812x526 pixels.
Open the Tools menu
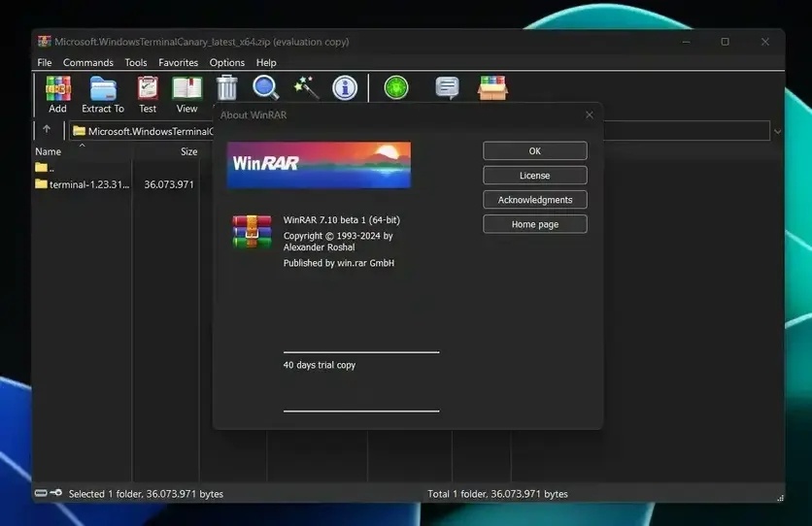(136, 62)
